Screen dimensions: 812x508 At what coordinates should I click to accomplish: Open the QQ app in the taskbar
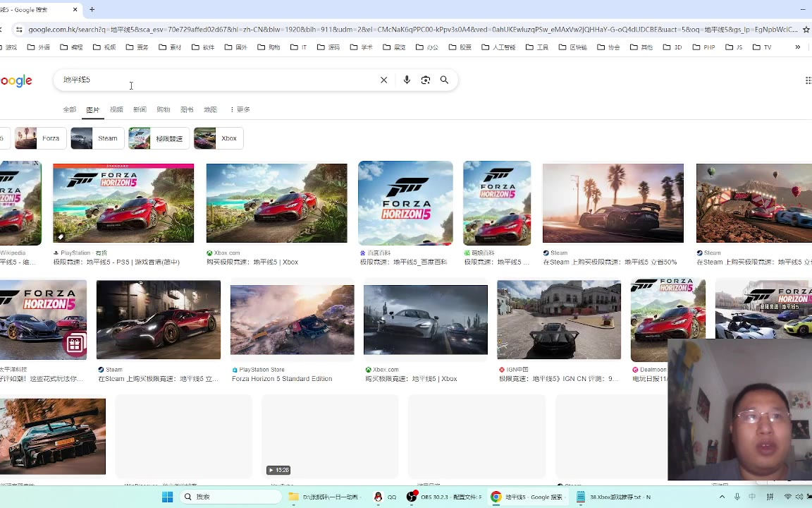(x=385, y=497)
